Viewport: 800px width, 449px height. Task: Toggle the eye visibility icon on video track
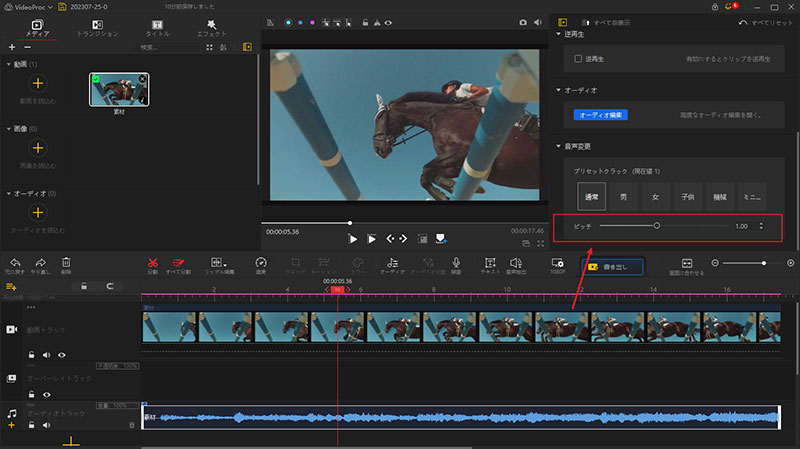pos(62,355)
